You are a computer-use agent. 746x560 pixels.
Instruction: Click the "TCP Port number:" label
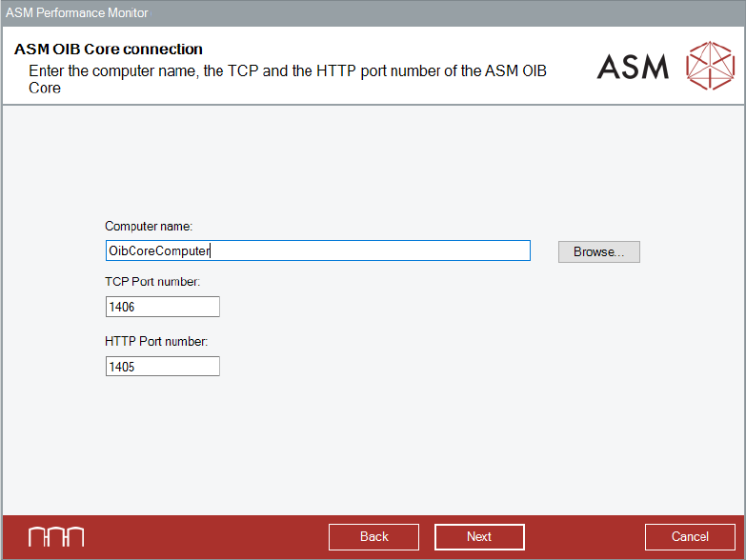[152, 282]
